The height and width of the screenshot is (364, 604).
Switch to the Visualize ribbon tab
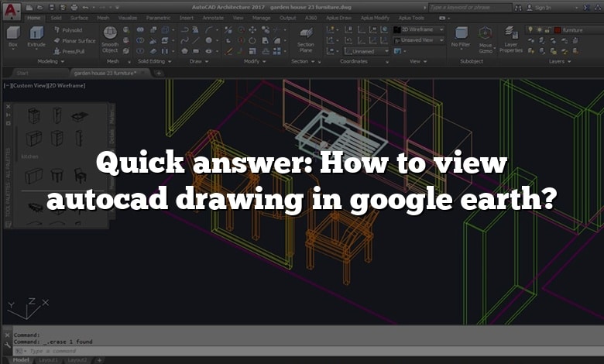(128, 18)
